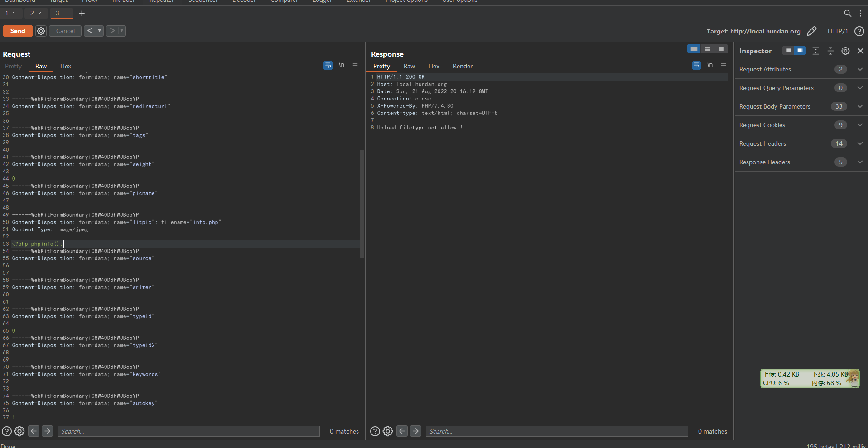Viewport: 868px width, 448px height.
Task: Go to previous request in history
Action: (x=90, y=31)
